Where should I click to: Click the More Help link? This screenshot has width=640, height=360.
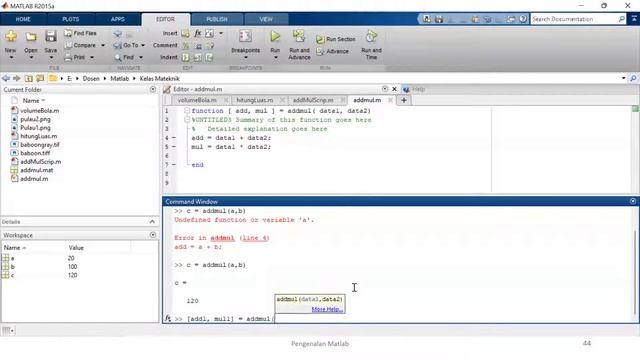[x=327, y=309]
